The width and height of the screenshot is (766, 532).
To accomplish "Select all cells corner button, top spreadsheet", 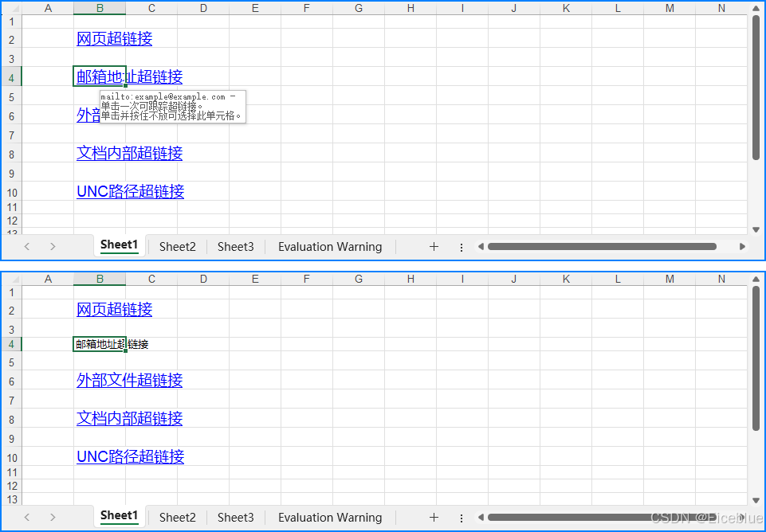I will click(12, 8).
